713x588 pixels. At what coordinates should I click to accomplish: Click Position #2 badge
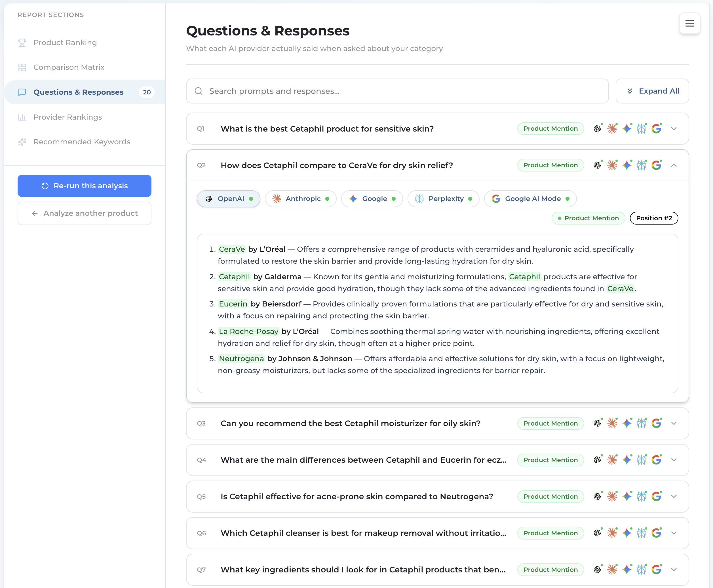point(654,218)
